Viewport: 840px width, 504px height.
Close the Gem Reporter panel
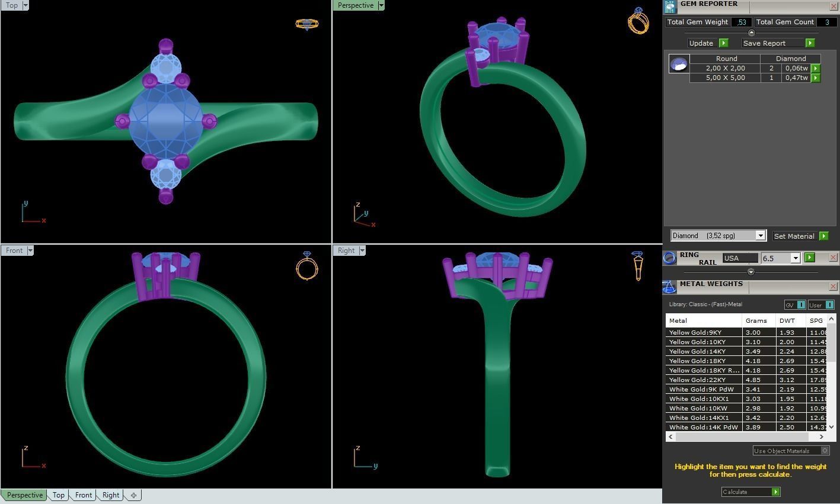tap(833, 7)
